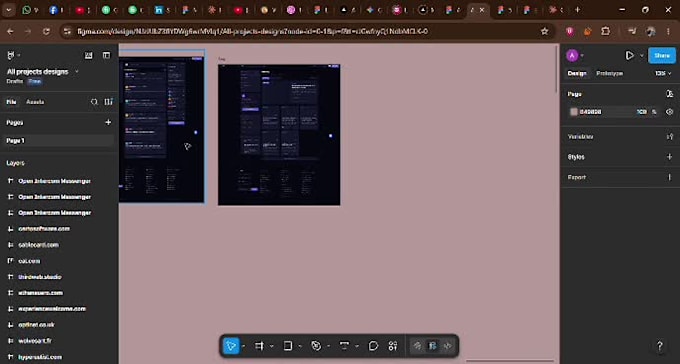The width and height of the screenshot is (680, 364).
Task: Expand shape tools dropdown arrow
Action: pyautogui.click(x=300, y=346)
